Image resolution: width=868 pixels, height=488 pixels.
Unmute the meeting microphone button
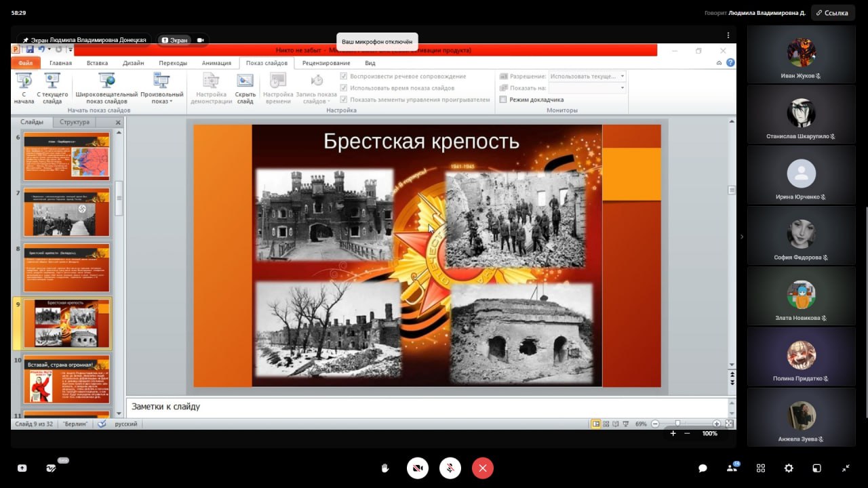coord(450,468)
